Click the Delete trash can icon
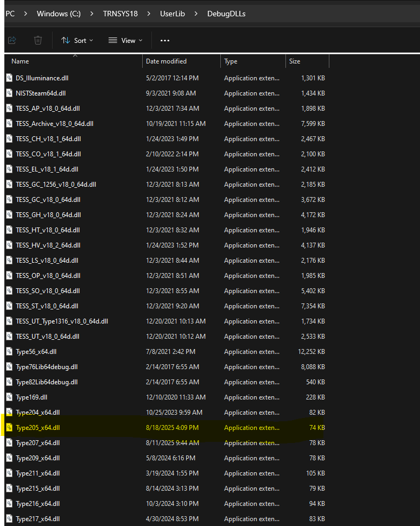 tap(38, 40)
